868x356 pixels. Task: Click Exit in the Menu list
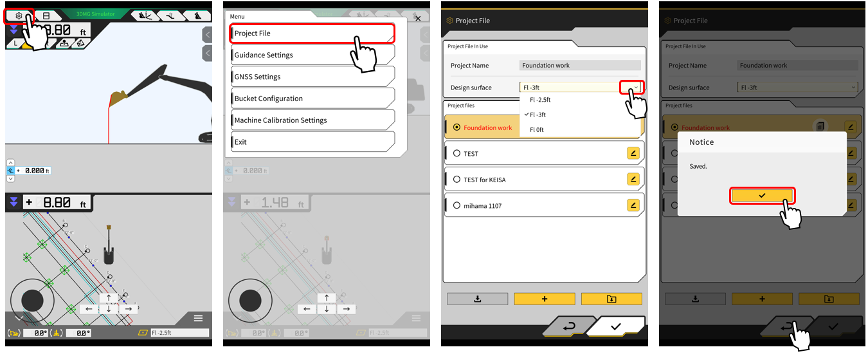point(312,142)
